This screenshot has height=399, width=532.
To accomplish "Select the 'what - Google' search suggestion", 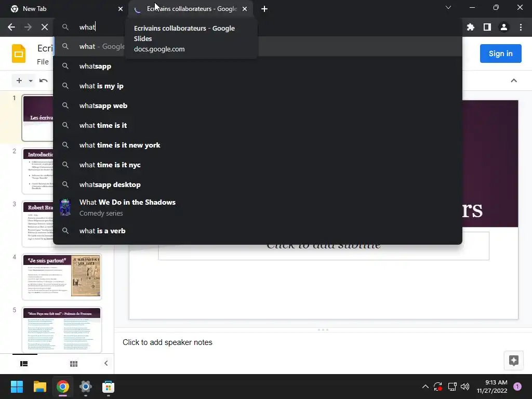I will (x=258, y=46).
